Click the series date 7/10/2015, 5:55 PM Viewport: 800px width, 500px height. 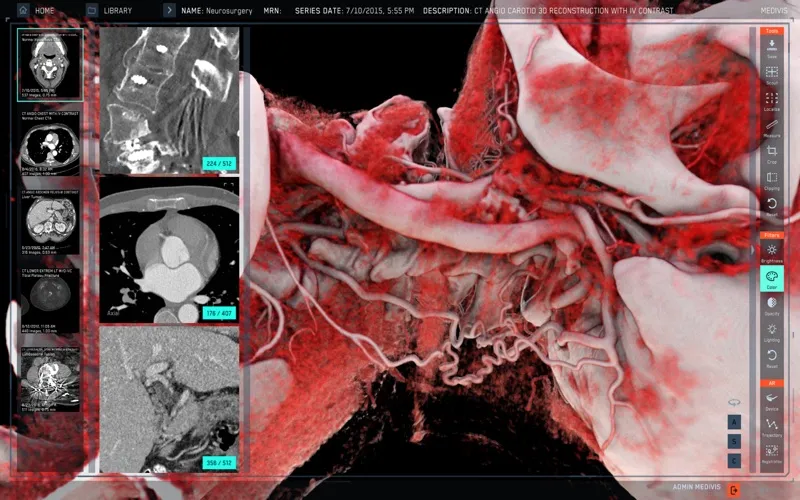pos(380,10)
